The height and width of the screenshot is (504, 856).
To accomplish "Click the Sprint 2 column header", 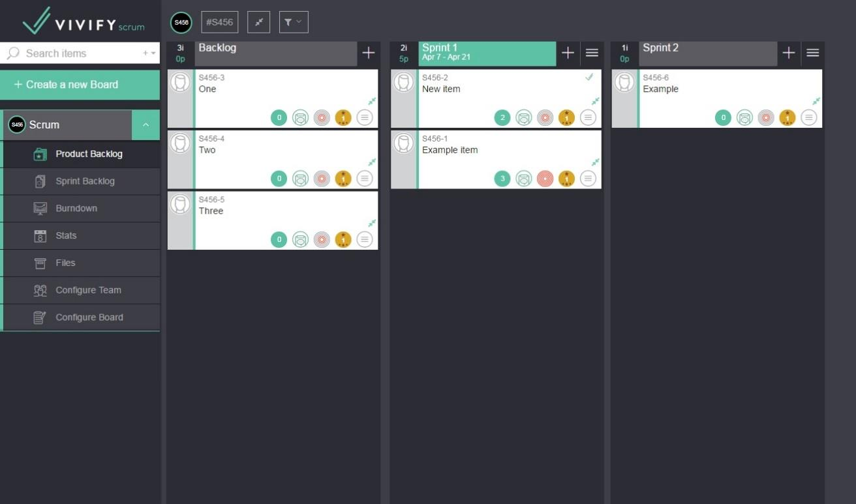I will [708, 53].
